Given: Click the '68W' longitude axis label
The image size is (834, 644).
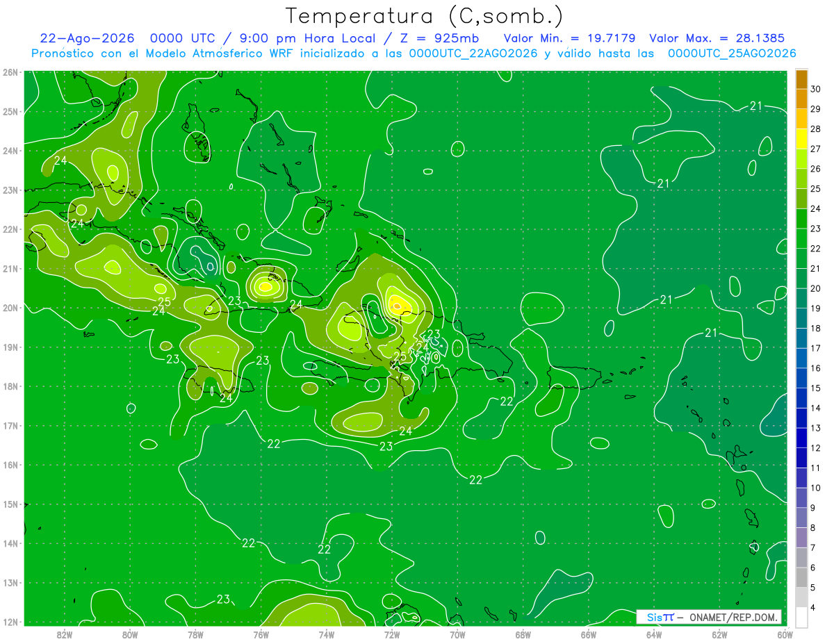Looking at the screenshot, I should [x=523, y=634].
